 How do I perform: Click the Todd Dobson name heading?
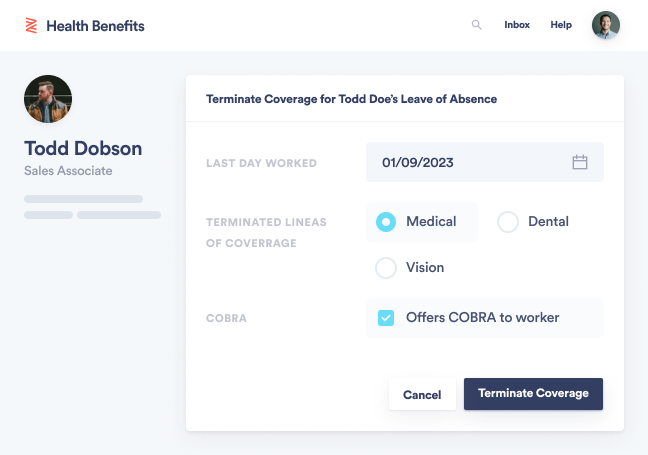[83, 148]
